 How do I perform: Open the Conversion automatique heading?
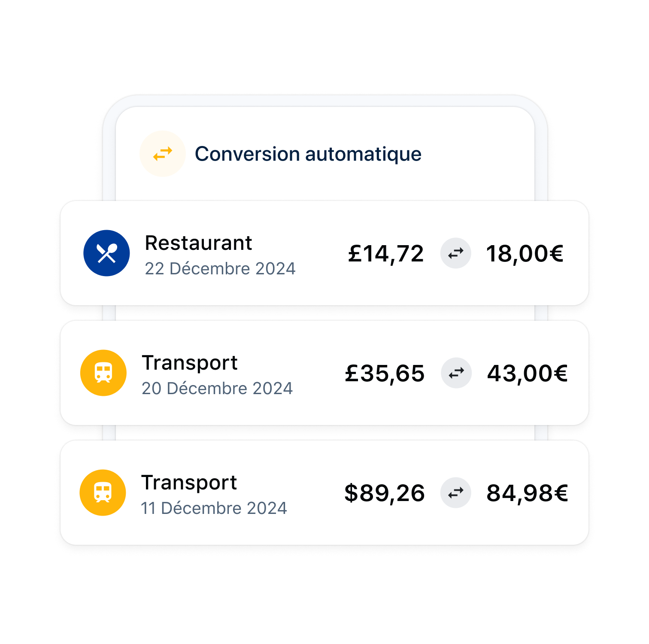point(308,154)
